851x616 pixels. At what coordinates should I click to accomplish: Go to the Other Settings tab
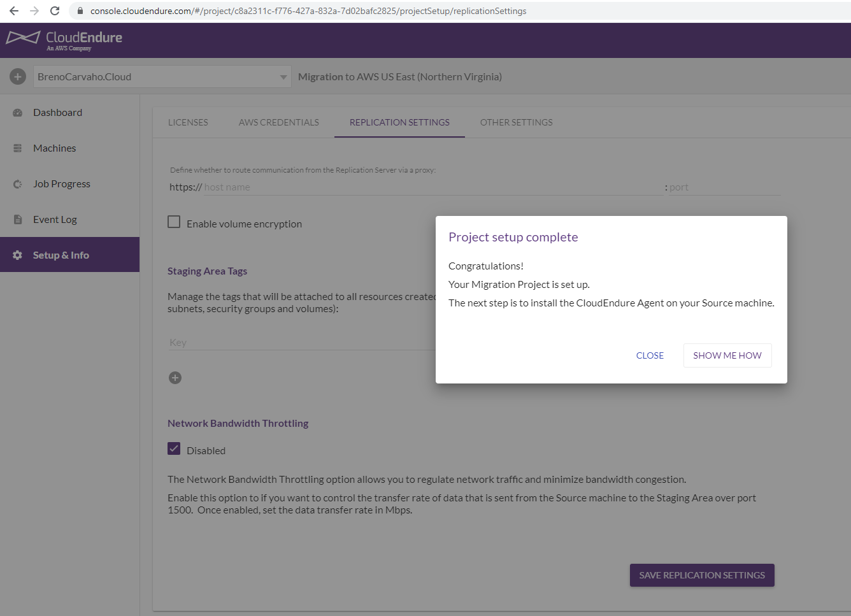point(516,122)
